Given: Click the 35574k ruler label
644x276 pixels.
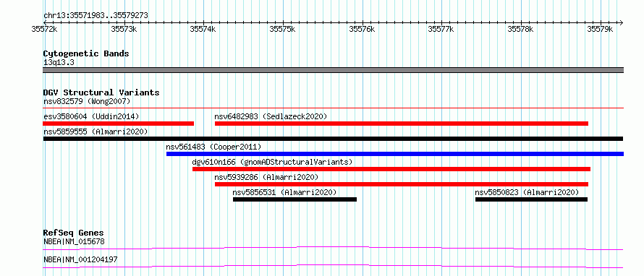Looking at the screenshot, I should tap(203, 29).
